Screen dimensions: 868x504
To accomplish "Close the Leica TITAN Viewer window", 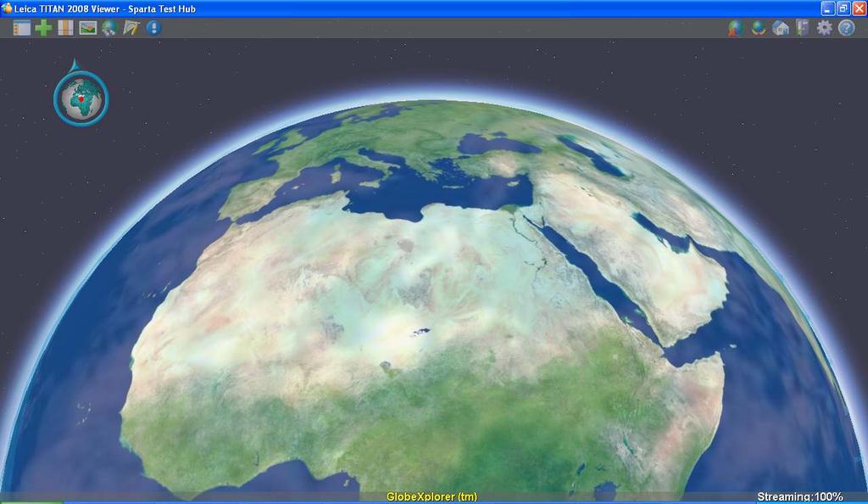I will pyautogui.click(x=860, y=8).
